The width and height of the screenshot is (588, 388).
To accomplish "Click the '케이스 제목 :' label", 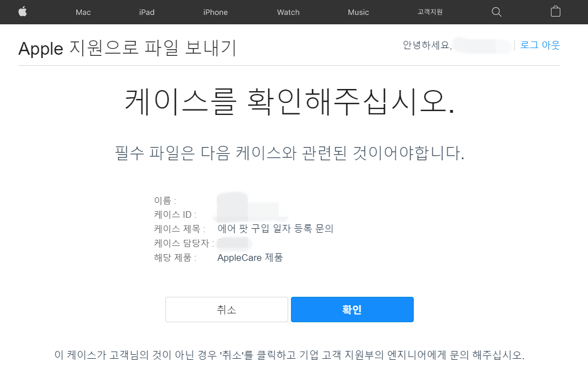I will point(180,229).
